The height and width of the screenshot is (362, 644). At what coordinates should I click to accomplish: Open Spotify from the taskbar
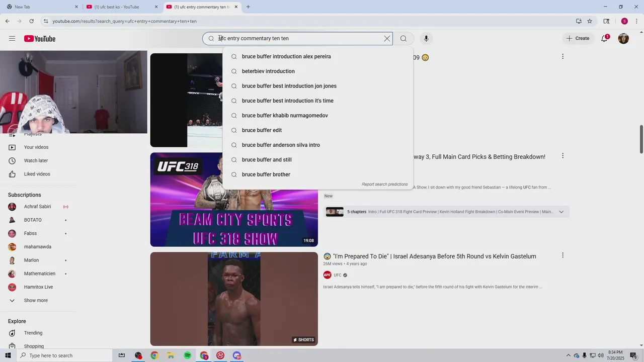[187, 355]
